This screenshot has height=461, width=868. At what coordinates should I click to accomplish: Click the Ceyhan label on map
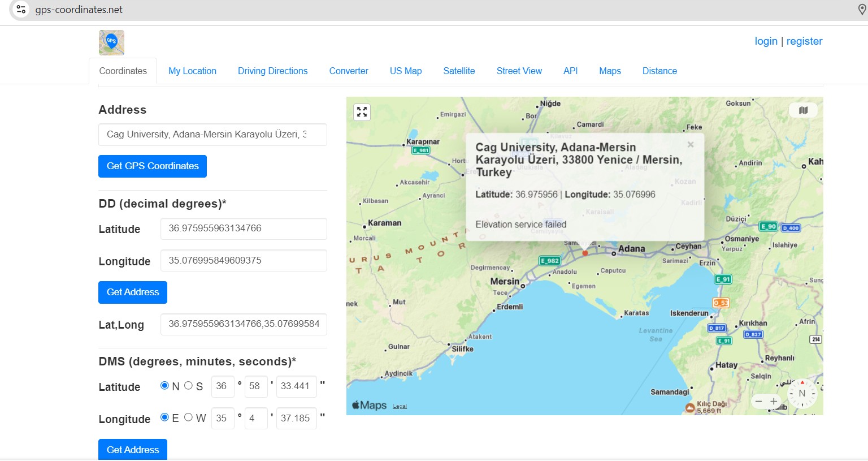688,246
